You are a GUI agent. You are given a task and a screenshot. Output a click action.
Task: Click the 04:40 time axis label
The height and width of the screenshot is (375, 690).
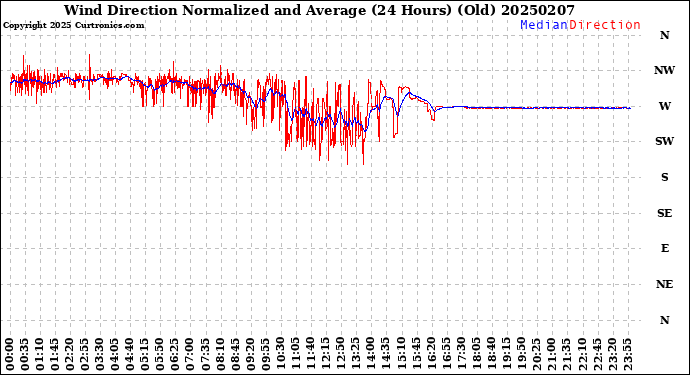(130, 355)
